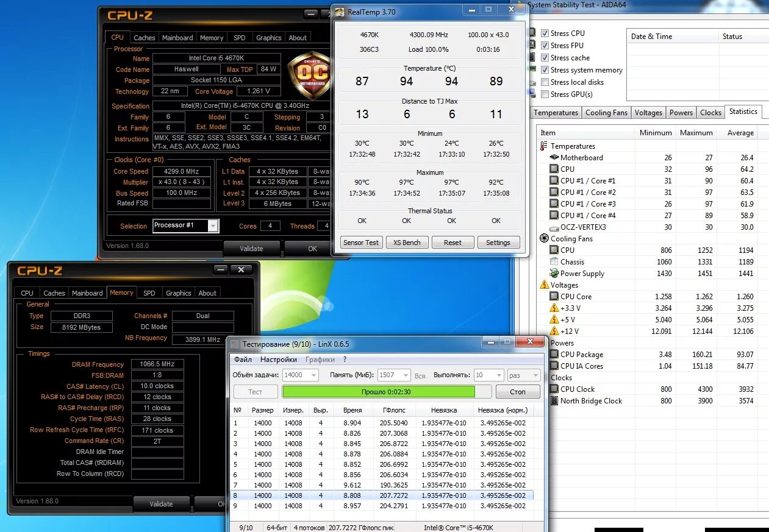Click the Motherboard row icon in AIDA64 statistics
The width and height of the screenshot is (769, 532).
click(x=554, y=158)
